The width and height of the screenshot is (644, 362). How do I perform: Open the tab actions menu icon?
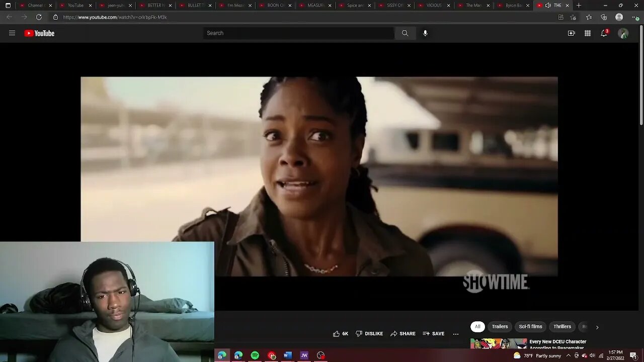(8, 6)
